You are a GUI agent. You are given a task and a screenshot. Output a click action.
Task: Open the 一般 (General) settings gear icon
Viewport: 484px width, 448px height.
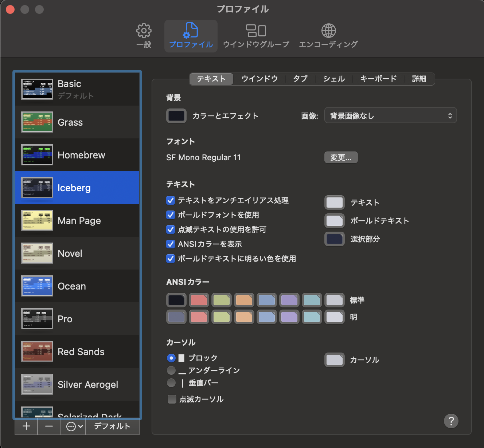pos(144,31)
